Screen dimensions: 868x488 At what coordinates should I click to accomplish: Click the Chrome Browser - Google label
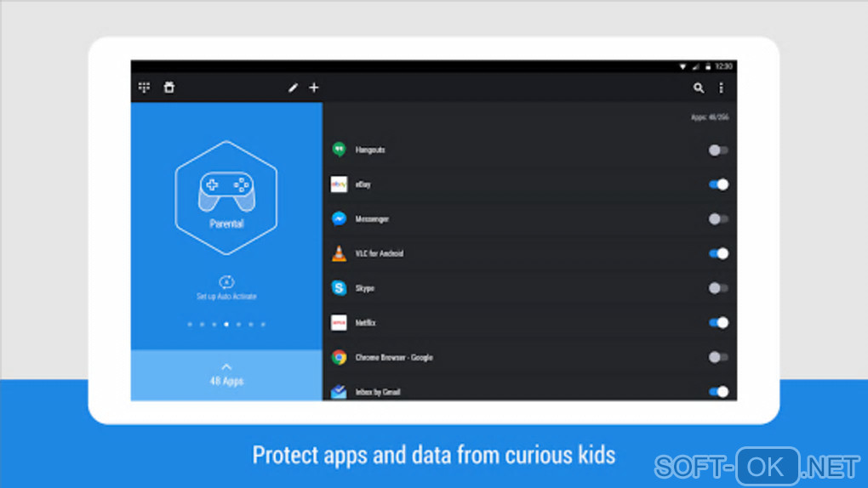(x=394, y=357)
